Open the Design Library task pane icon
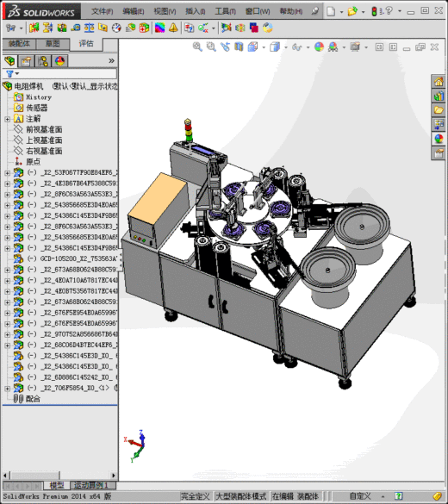The width and height of the screenshot is (448, 504). 439,96
